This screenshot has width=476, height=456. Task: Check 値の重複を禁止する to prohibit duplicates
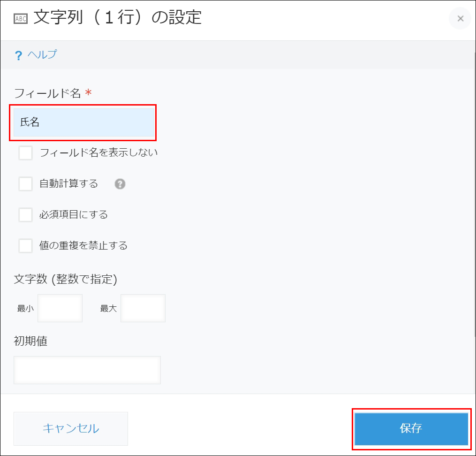25,246
